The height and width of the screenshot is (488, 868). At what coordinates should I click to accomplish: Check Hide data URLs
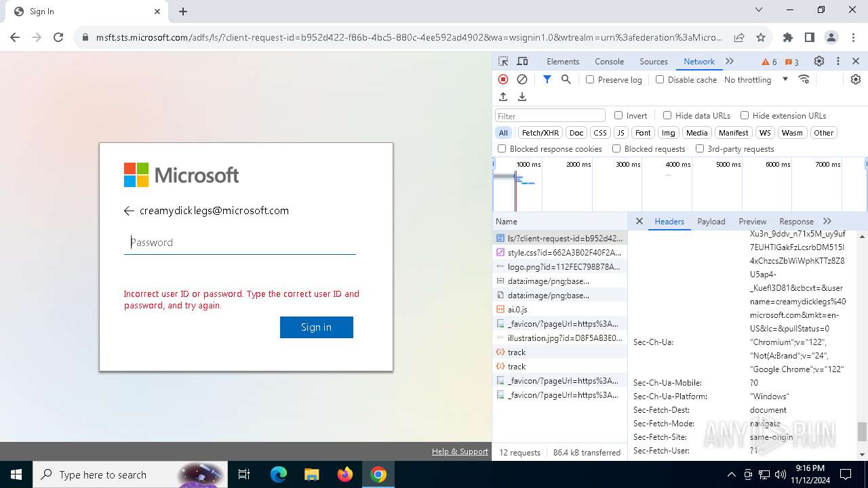pos(667,115)
